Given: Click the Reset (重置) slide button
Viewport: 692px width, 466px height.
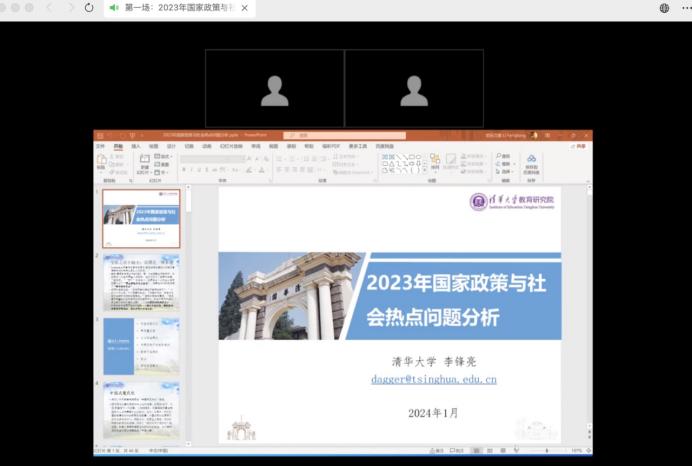Looking at the screenshot, I should [x=162, y=164].
